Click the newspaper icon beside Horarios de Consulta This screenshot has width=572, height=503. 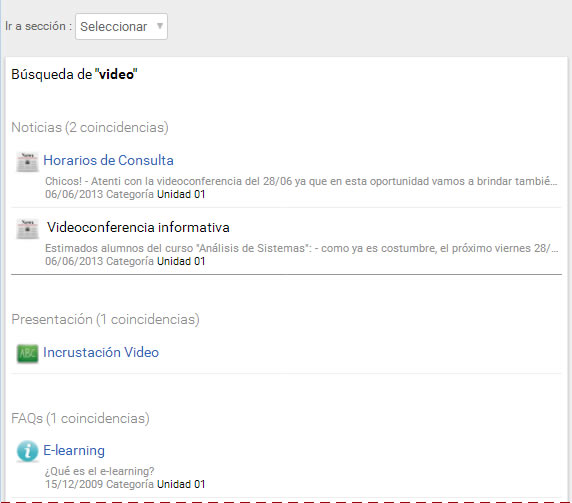[x=27, y=162]
